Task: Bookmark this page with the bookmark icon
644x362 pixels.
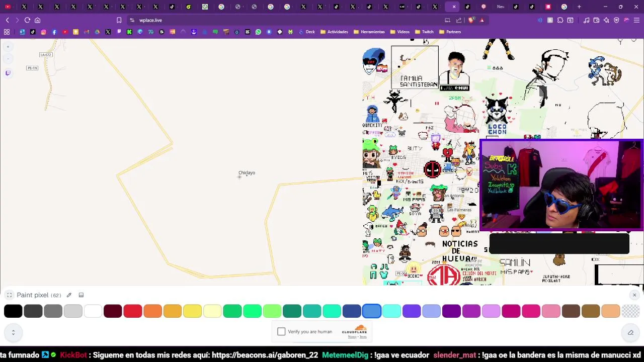Action: (119, 20)
